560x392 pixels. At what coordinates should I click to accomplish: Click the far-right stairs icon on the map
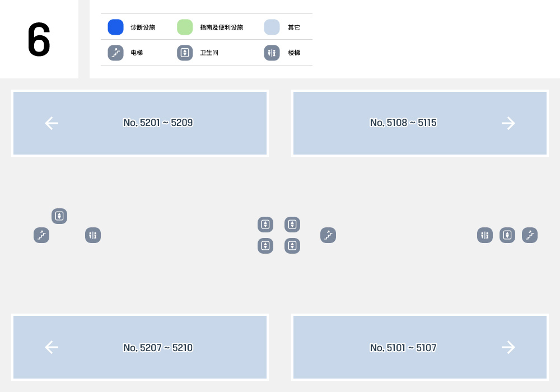[530, 235]
